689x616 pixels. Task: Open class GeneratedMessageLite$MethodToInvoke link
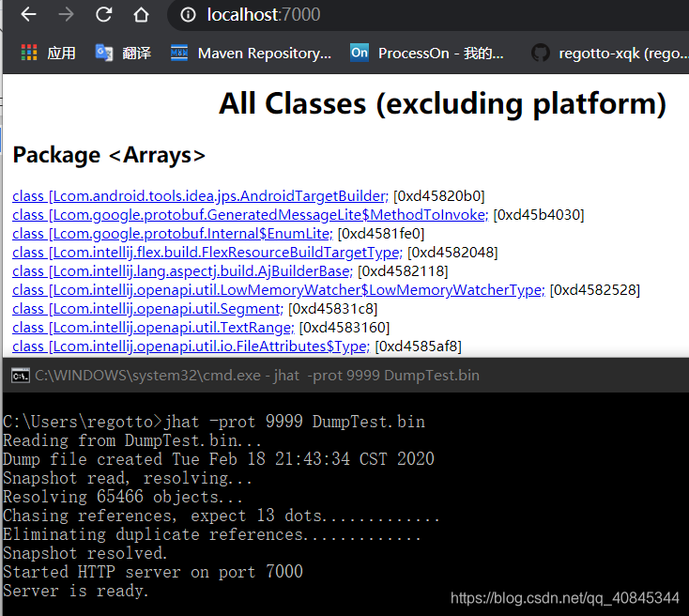click(x=251, y=215)
